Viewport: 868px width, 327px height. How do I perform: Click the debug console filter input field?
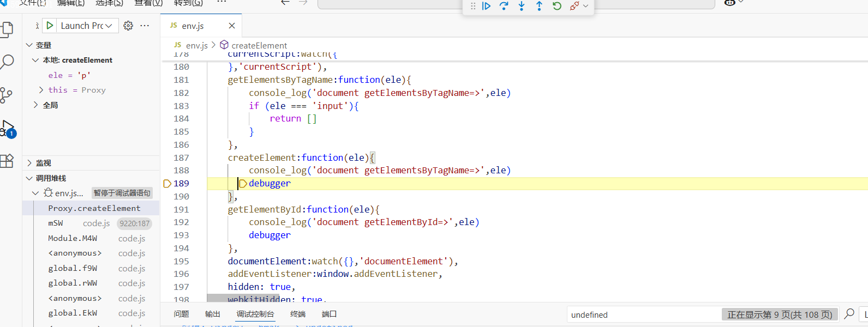coord(644,314)
